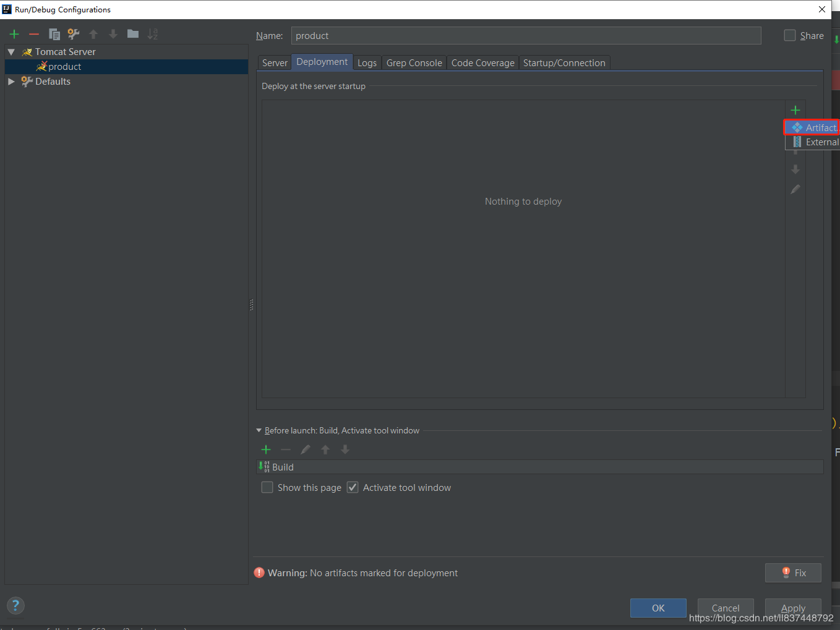Edit the before launch task
Screen dimensions: 840x630
pos(306,449)
